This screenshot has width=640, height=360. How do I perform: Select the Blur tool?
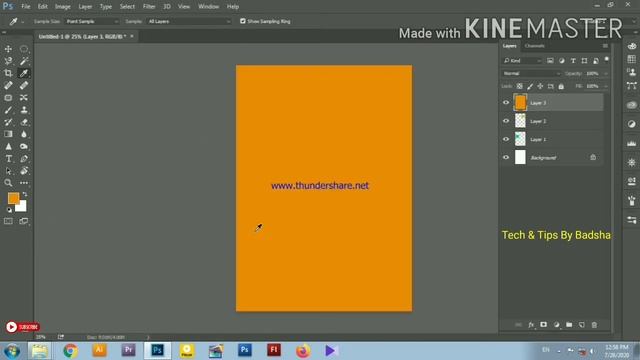[24, 134]
